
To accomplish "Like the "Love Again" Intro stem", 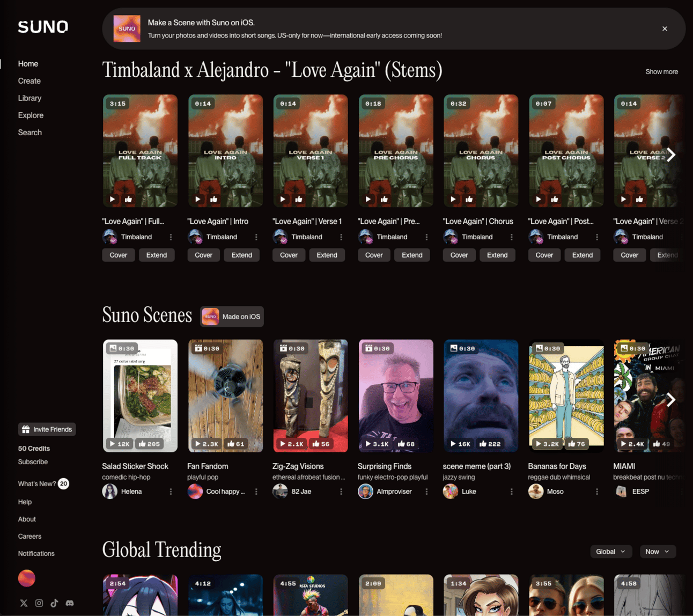I will point(214,199).
